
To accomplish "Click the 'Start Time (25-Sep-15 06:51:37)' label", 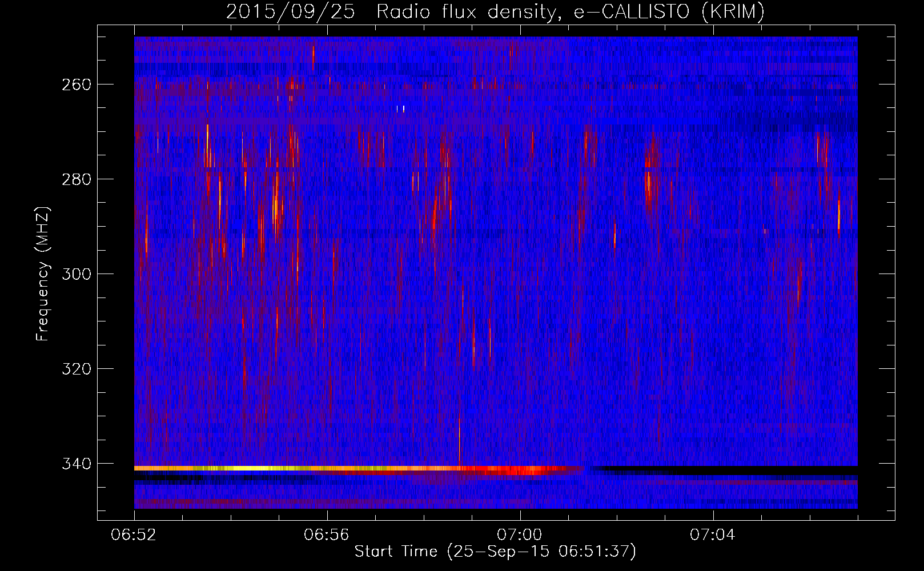I will coord(495,552).
